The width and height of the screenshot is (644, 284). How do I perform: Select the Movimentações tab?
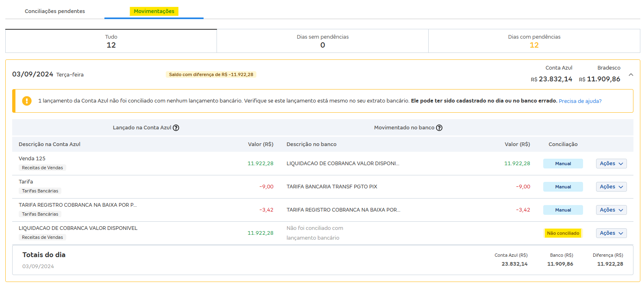[154, 11]
